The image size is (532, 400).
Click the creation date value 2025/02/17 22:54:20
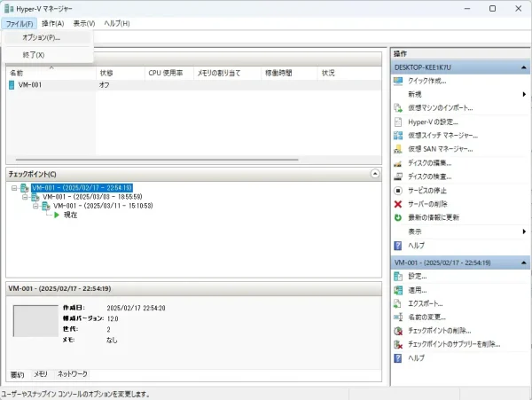pyautogui.click(x=136, y=308)
